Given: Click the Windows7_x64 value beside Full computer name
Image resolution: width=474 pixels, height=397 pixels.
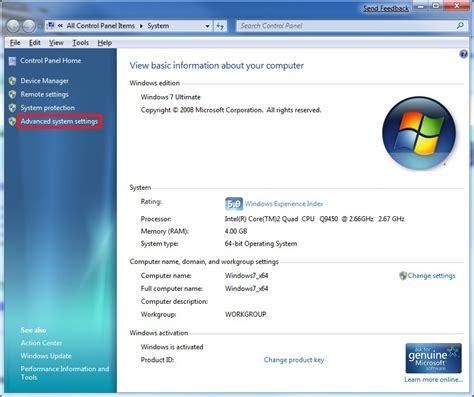Looking at the screenshot, I should (246, 288).
